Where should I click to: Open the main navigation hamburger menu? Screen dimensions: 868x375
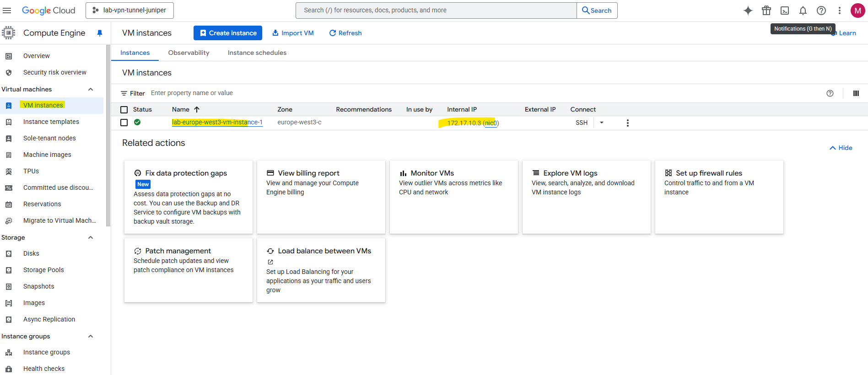point(7,10)
